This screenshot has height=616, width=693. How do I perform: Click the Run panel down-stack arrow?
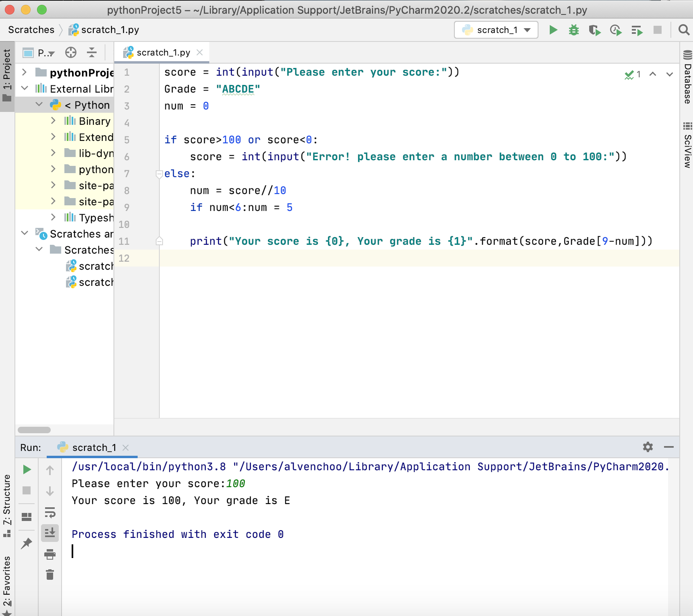pos(50,491)
